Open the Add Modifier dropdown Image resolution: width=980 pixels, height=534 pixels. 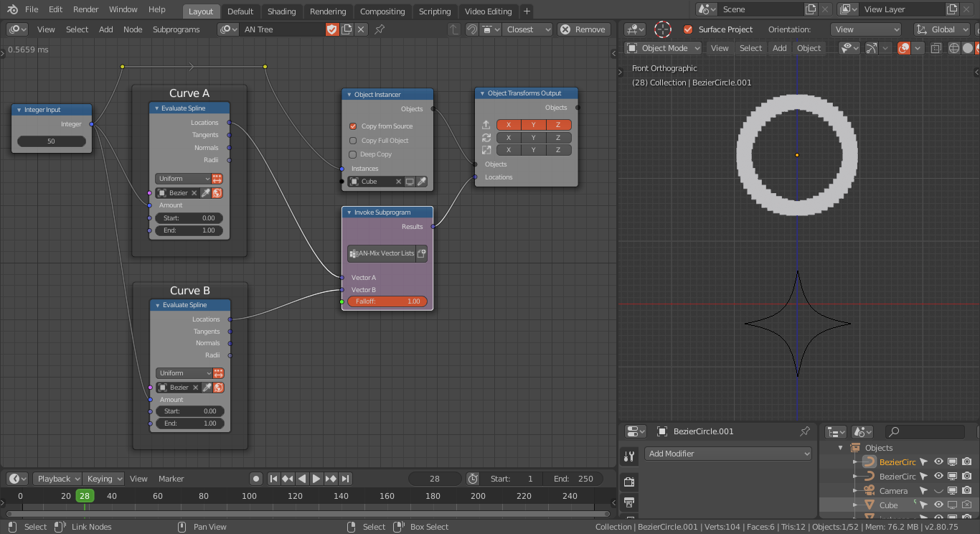(728, 454)
